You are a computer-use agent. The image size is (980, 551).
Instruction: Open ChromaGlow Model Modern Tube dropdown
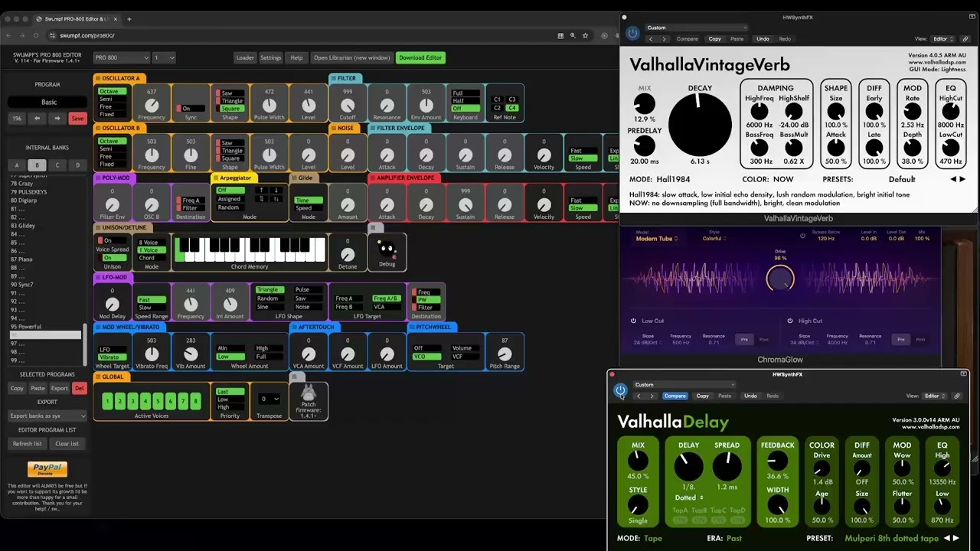pos(658,239)
